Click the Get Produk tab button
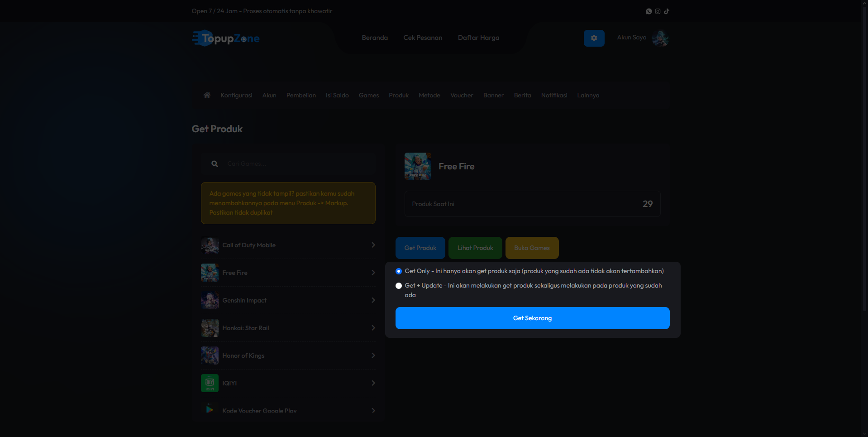 click(420, 248)
